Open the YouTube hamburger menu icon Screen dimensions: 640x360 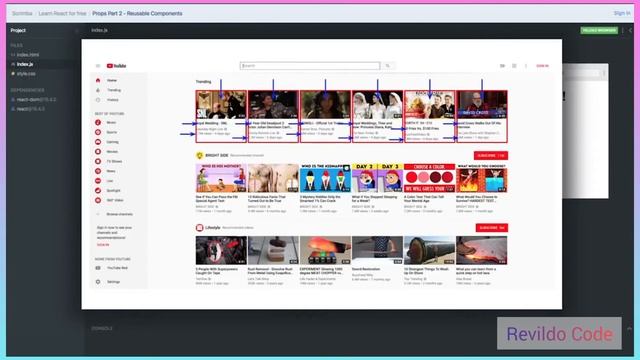[x=98, y=66]
